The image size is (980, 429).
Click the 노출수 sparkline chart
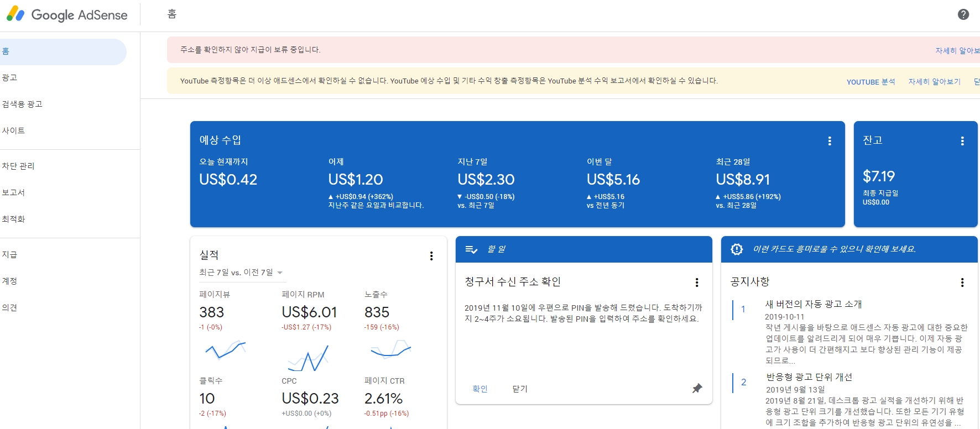390,350
